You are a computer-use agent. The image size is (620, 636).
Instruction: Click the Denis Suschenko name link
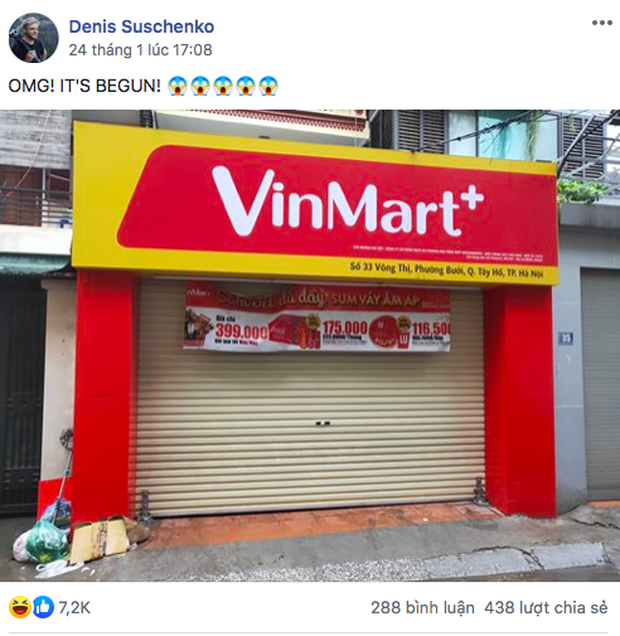(x=142, y=27)
